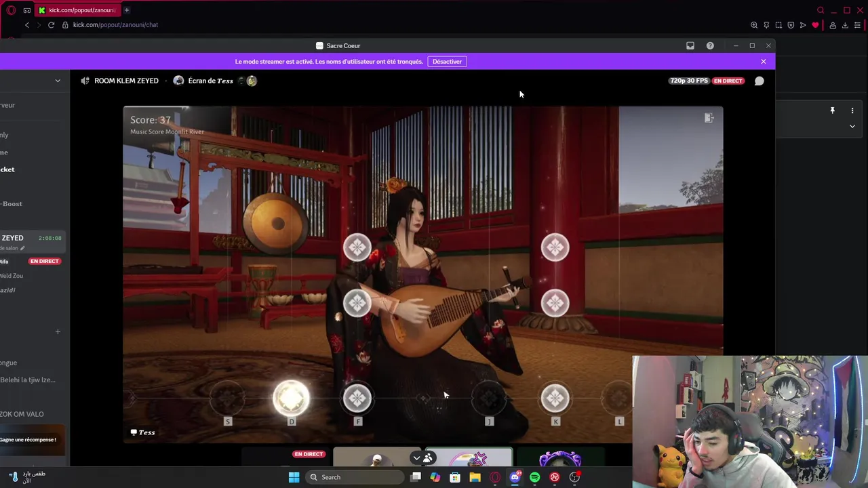Collapse participants with the chevron people toggle
The image size is (868, 488).
coord(422,458)
